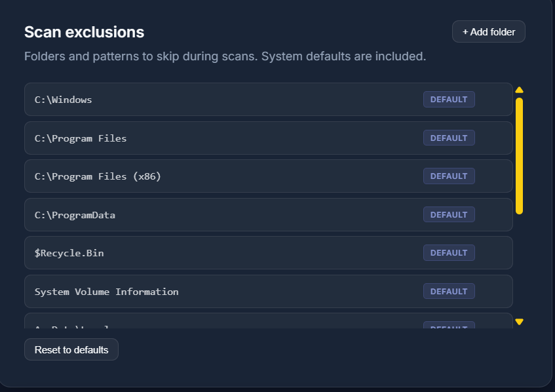This screenshot has height=392, width=555.
Task: Click the plus symbol on Add folder button
Action: click(x=466, y=31)
